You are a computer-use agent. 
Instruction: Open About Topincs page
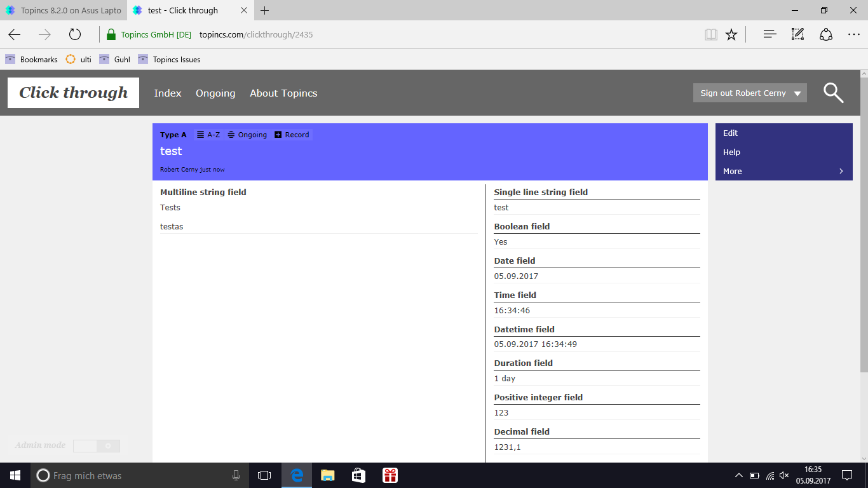pos(283,93)
